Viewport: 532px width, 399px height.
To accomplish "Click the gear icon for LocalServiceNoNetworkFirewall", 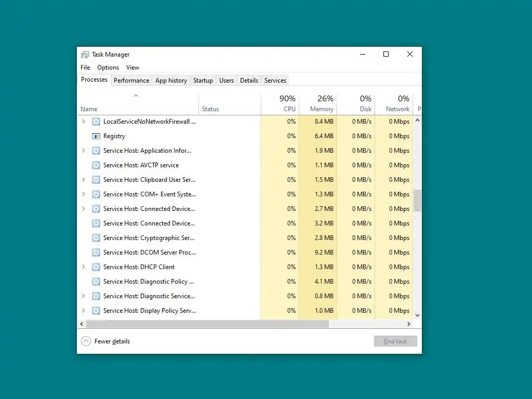I will [96, 122].
